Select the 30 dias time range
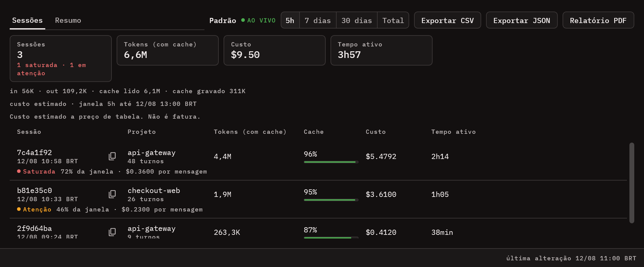 (x=357, y=20)
